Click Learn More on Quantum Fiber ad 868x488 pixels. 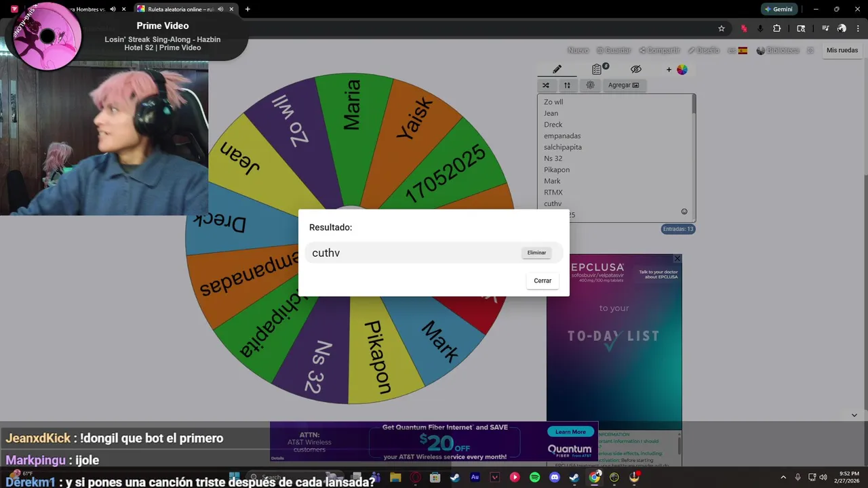click(570, 432)
